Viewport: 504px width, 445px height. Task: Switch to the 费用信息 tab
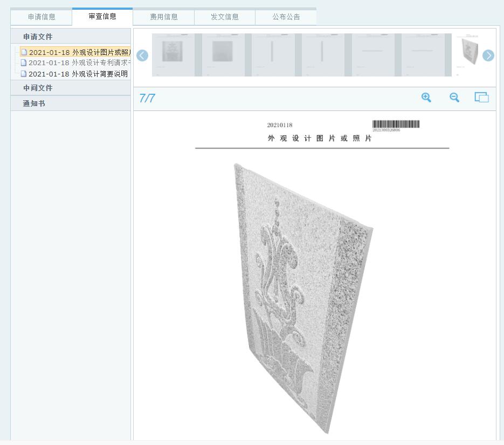coord(164,17)
